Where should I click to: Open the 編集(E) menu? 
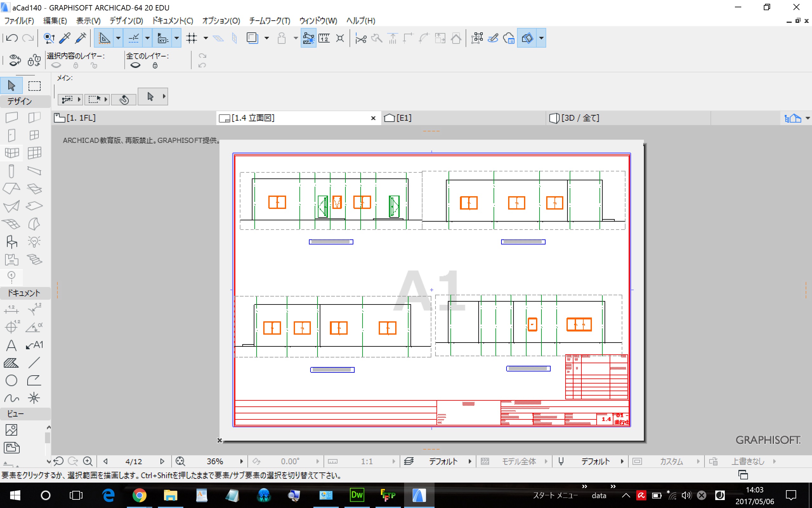click(x=55, y=21)
